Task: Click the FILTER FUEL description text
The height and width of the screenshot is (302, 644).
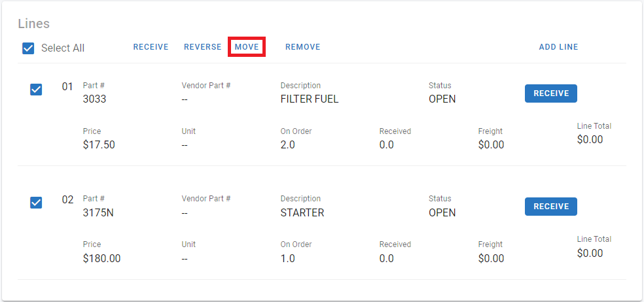Action: click(309, 99)
